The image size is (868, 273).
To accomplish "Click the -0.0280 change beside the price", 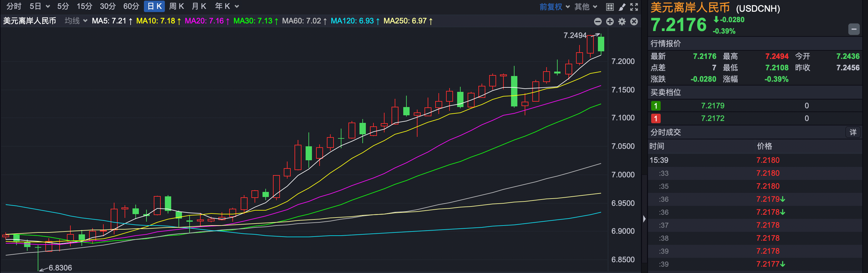I will point(729,20).
